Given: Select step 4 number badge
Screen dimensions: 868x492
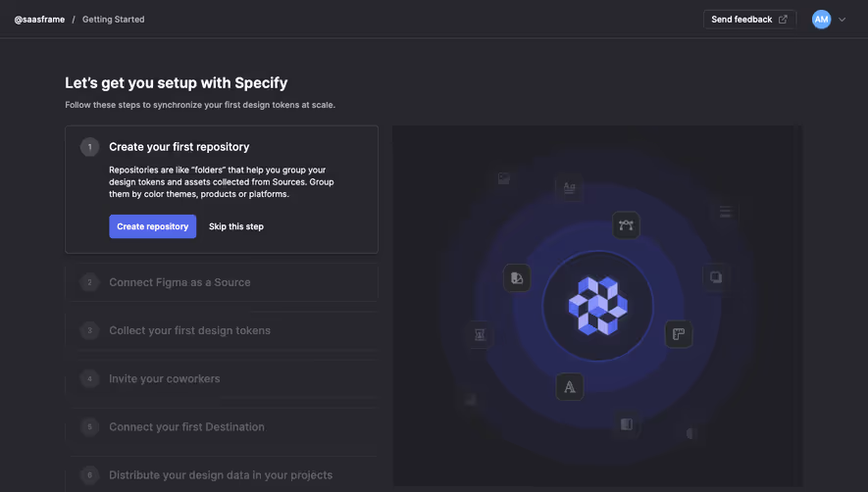Looking at the screenshot, I should (89, 378).
